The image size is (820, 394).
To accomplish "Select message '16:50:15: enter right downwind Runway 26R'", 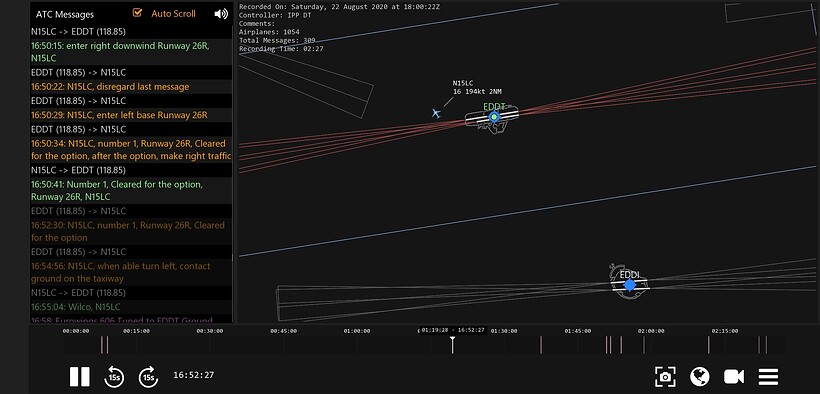I will coord(131,52).
